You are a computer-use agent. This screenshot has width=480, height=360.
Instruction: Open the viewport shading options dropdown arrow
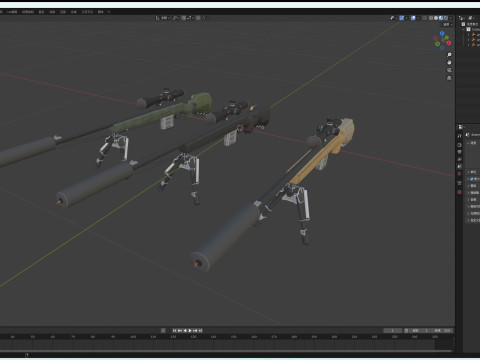450,18
